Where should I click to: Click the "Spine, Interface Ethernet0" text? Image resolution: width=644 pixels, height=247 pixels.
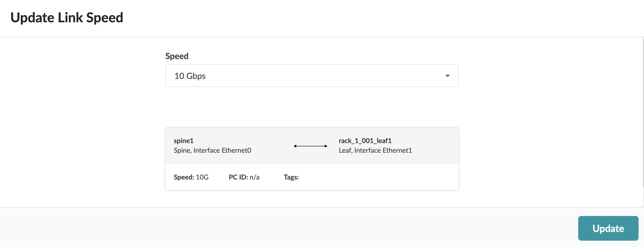212,150
